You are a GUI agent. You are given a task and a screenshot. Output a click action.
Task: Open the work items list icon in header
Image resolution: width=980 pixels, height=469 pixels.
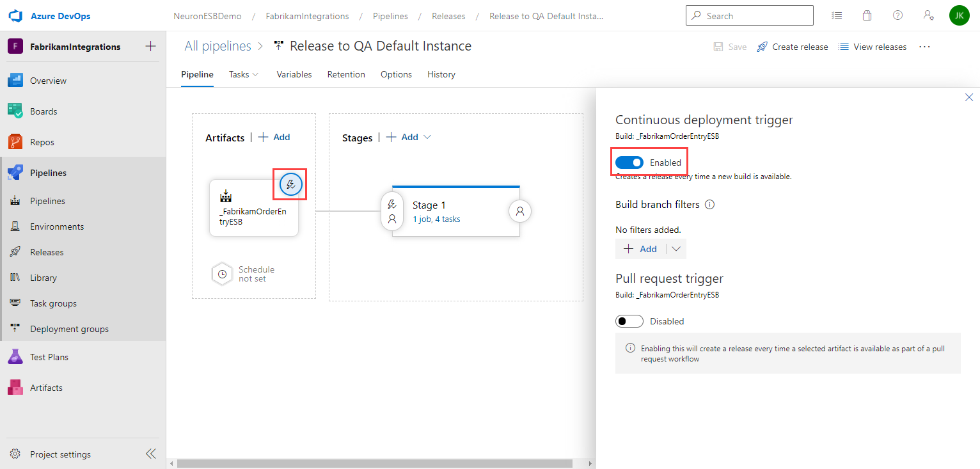[x=837, y=15]
